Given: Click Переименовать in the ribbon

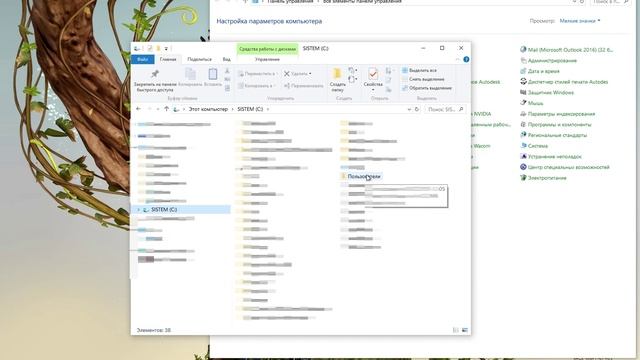Looking at the screenshot, I should (x=303, y=86).
